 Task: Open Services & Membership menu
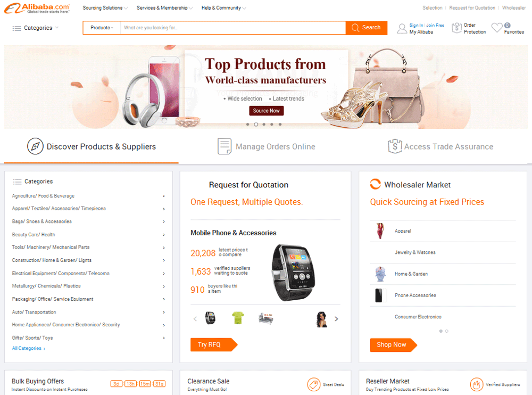tap(164, 8)
